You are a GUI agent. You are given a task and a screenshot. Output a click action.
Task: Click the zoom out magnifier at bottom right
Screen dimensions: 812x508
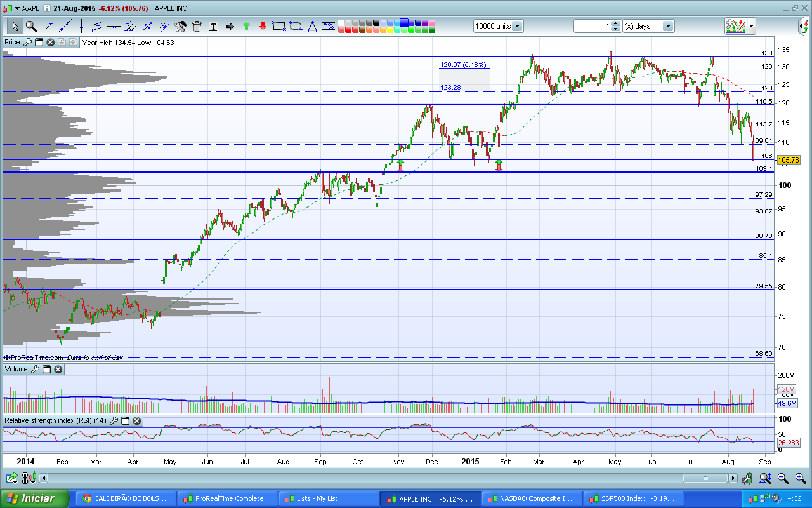[x=783, y=478]
